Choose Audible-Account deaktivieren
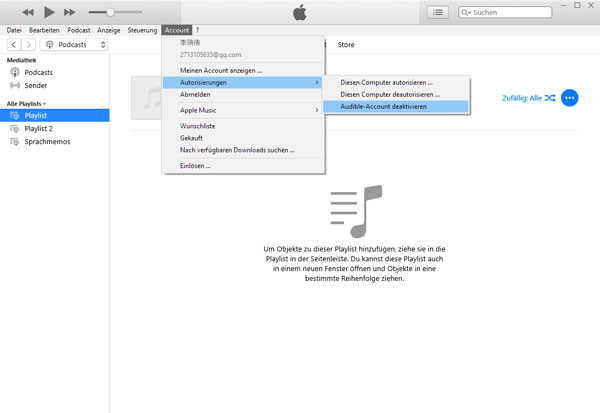The height and width of the screenshot is (413, 600). pos(396,106)
